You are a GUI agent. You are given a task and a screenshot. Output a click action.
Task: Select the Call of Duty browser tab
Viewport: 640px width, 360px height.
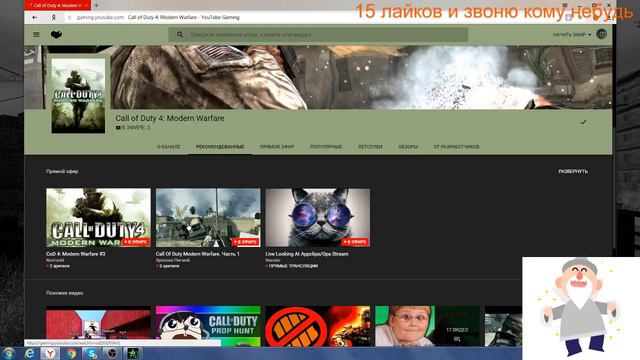(57, 5)
